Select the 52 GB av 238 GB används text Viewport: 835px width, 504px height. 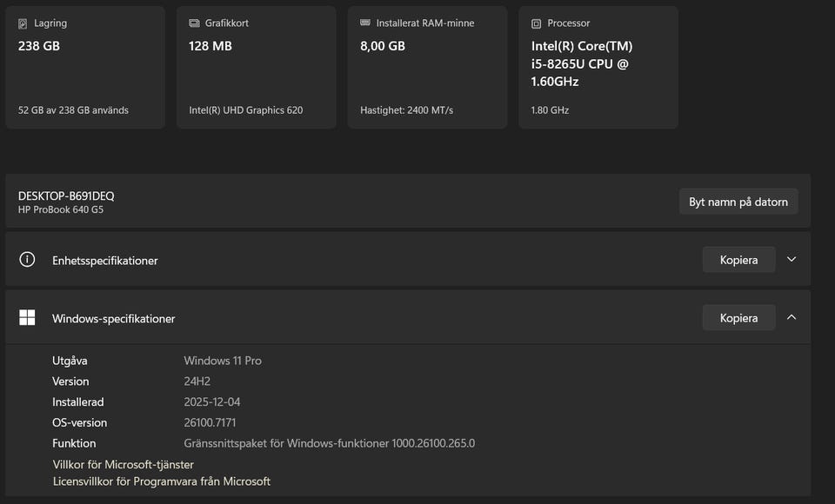(x=73, y=110)
